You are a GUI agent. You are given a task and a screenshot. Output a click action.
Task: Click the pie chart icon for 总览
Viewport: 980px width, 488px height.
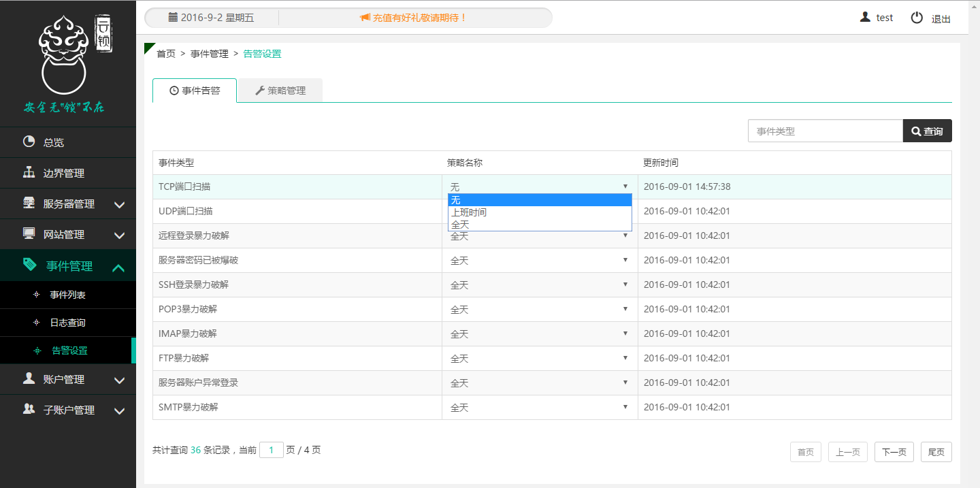coord(29,142)
